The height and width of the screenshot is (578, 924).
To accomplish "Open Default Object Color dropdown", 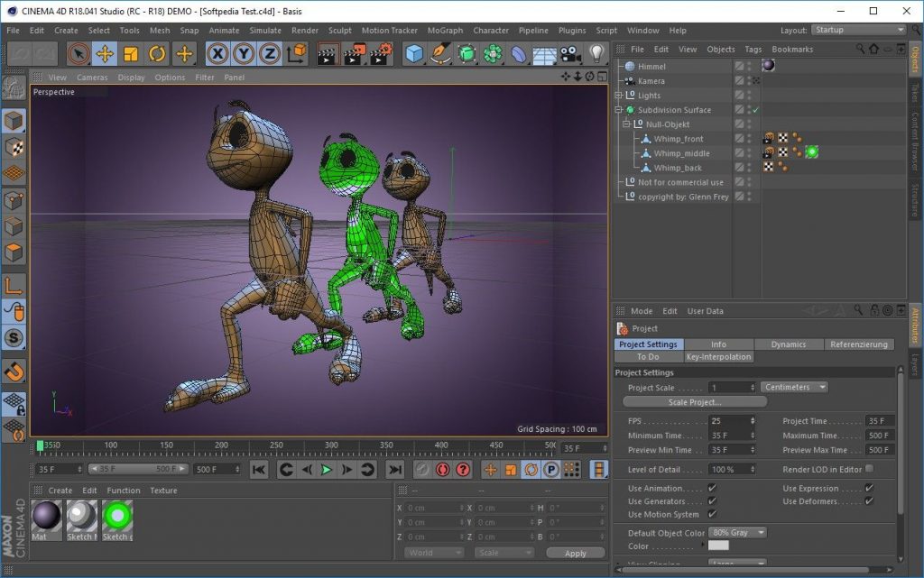I will point(737,533).
